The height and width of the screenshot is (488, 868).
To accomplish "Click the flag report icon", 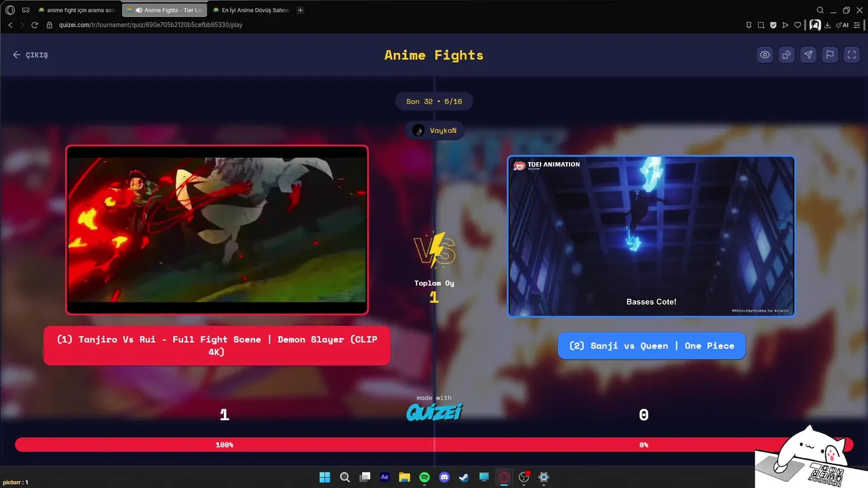I will pos(830,55).
